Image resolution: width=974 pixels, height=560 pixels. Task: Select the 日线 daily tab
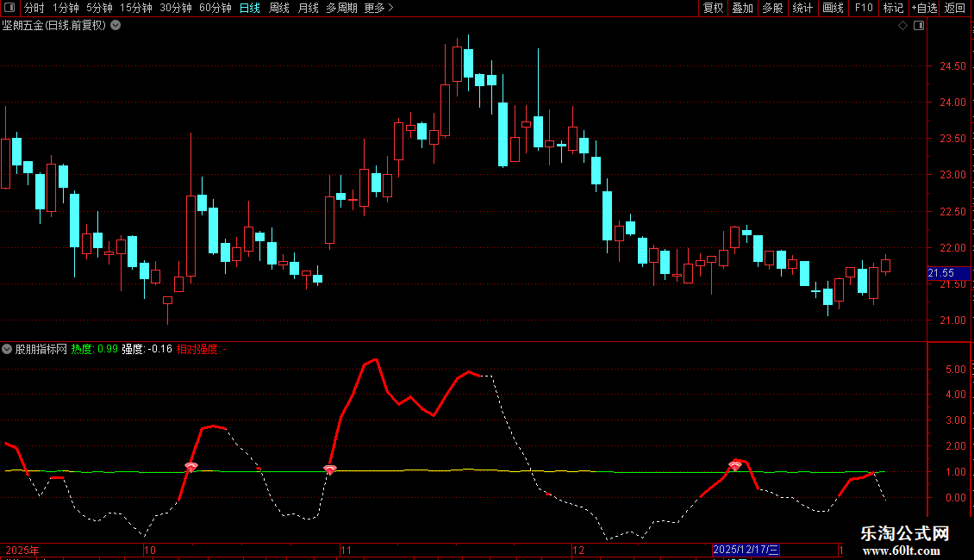[x=250, y=8]
